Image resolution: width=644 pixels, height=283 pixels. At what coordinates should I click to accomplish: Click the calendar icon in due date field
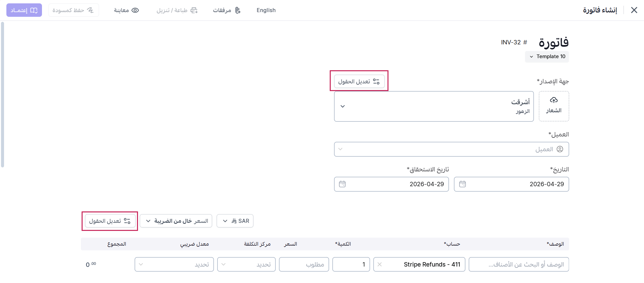point(342,184)
